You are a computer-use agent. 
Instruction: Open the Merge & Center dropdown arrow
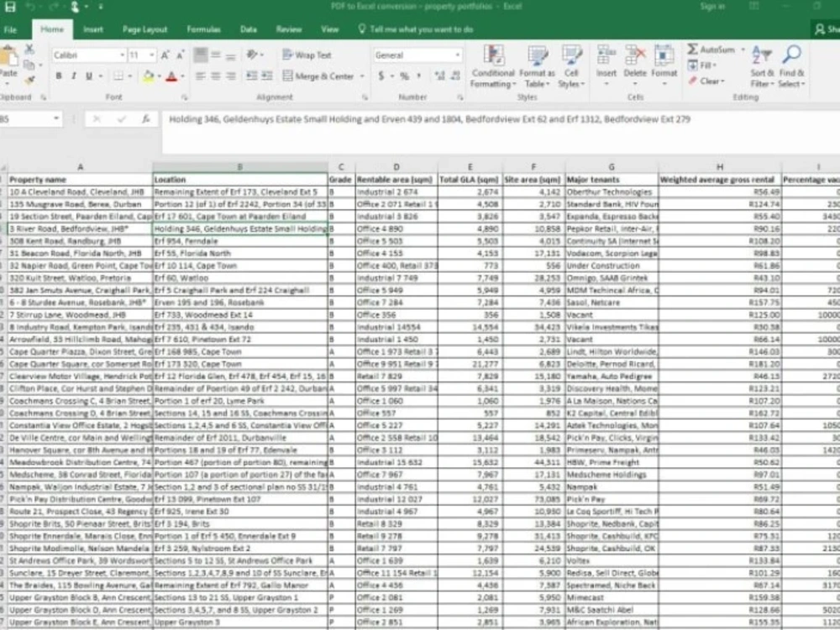(x=362, y=76)
